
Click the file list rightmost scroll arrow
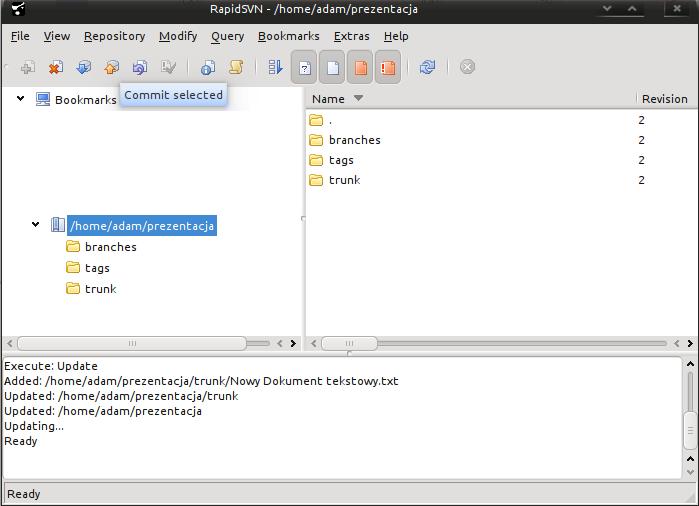(690, 343)
